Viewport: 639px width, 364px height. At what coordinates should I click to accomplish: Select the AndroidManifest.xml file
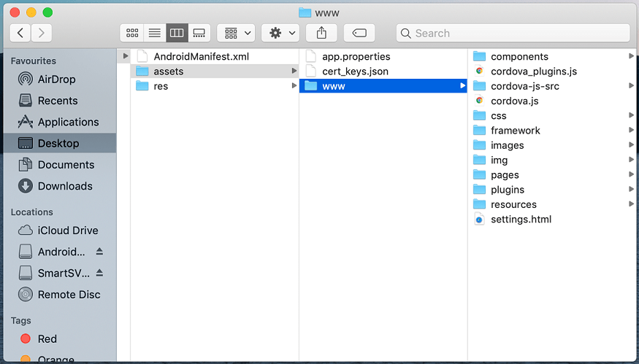click(215, 57)
